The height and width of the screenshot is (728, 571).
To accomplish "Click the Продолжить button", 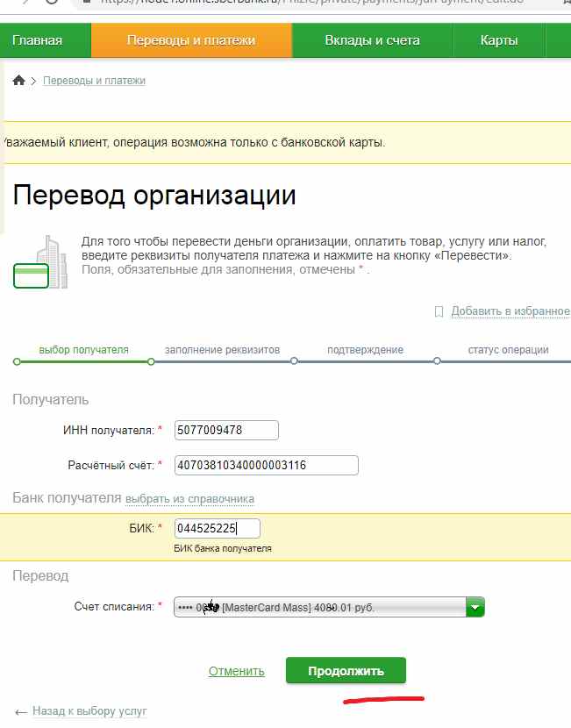I will [346, 670].
